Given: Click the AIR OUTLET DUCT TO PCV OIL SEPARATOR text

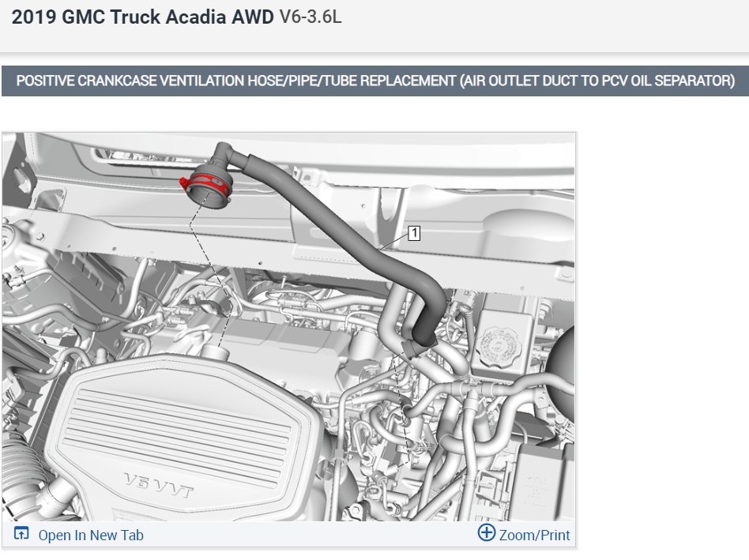Looking at the screenshot, I should pyautogui.click(x=597, y=81).
